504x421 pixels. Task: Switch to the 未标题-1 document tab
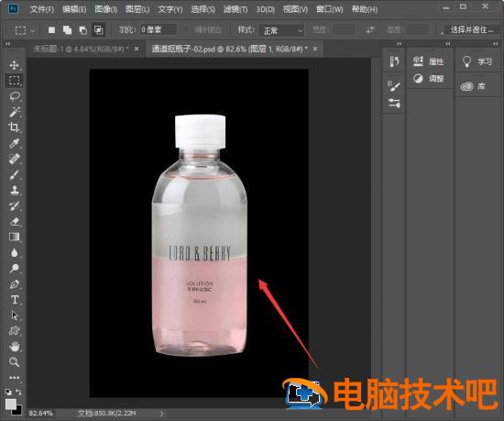pos(81,49)
